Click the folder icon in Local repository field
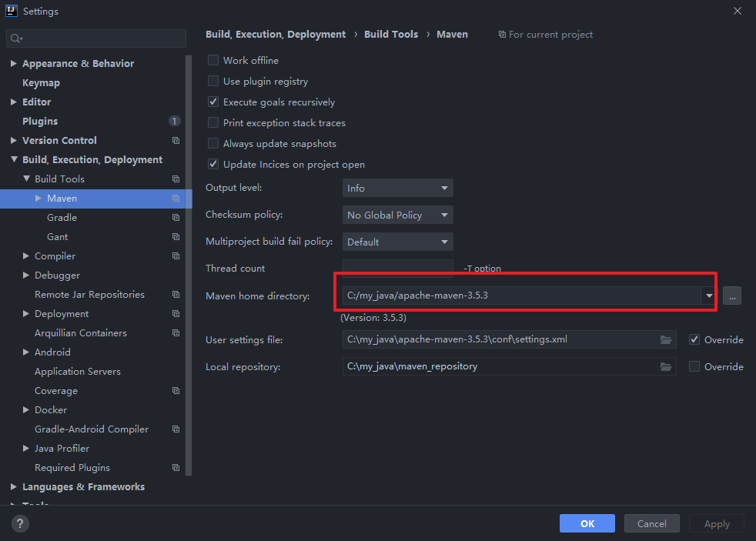Screen dimensions: 756x541 click(666, 366)
